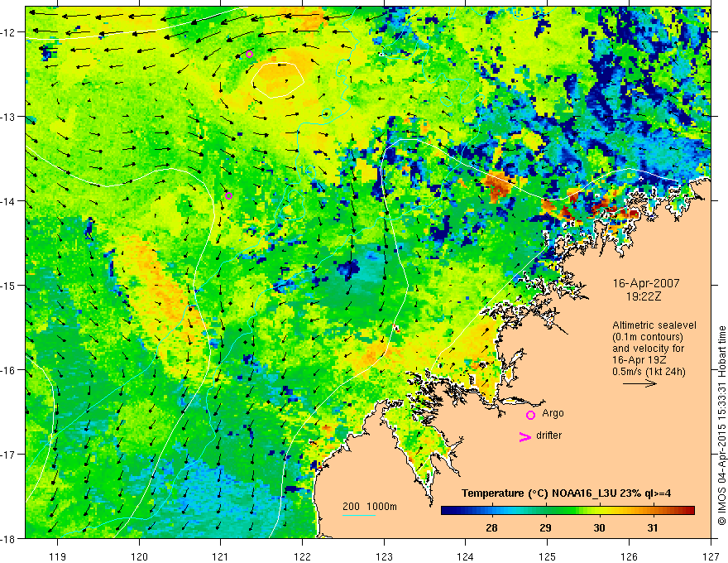This screenshot has height=563, width=728.
Task: Click the closed white contour near 12.5S
Action: click(278, 80)
